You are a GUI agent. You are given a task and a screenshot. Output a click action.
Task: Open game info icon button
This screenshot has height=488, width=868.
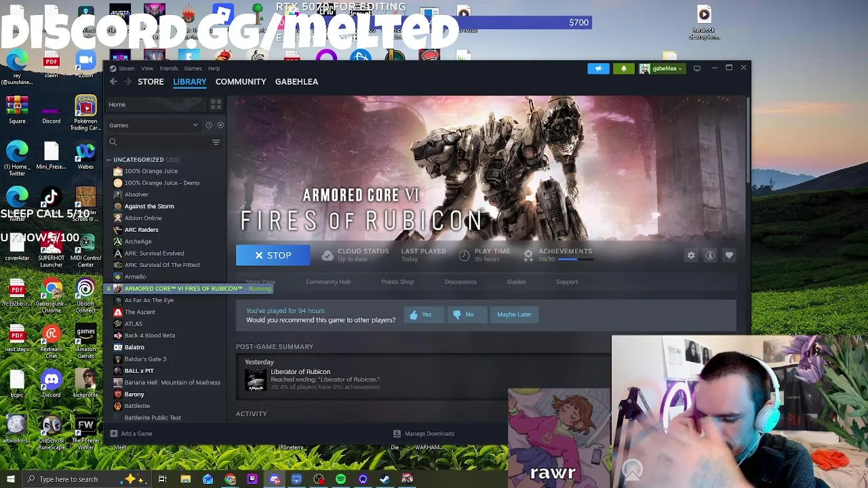[710, 256]
